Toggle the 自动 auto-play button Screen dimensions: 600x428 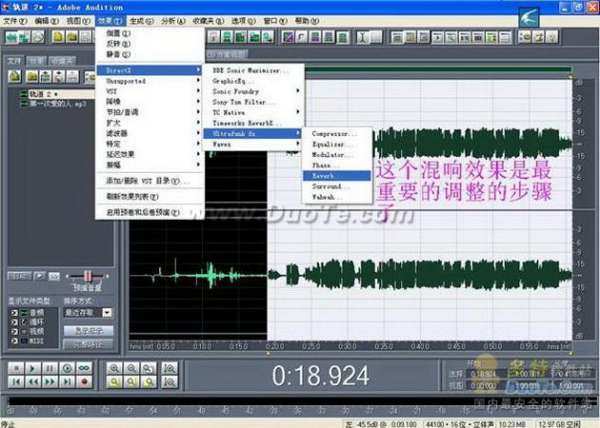point(19,276)
